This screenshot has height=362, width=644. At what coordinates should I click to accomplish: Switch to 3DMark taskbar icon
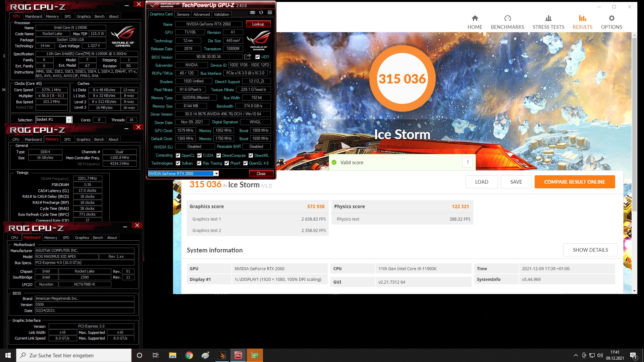222,355
